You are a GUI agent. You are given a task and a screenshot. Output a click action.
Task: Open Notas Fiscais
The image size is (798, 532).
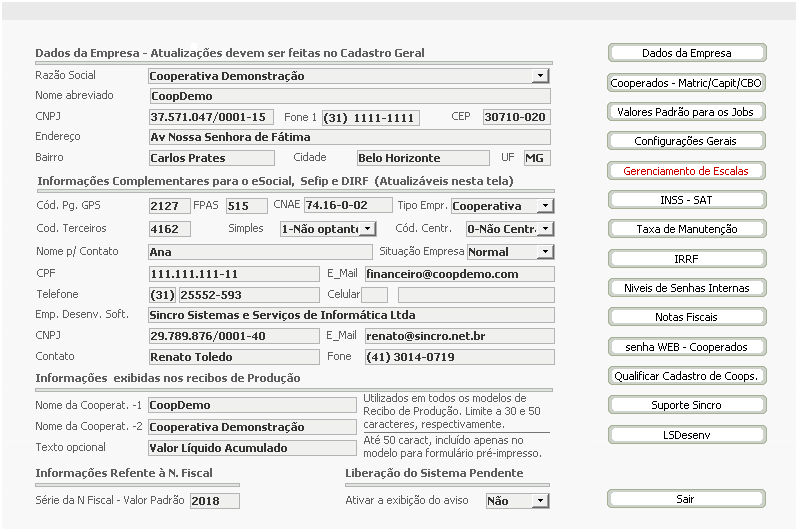[687, 317]
